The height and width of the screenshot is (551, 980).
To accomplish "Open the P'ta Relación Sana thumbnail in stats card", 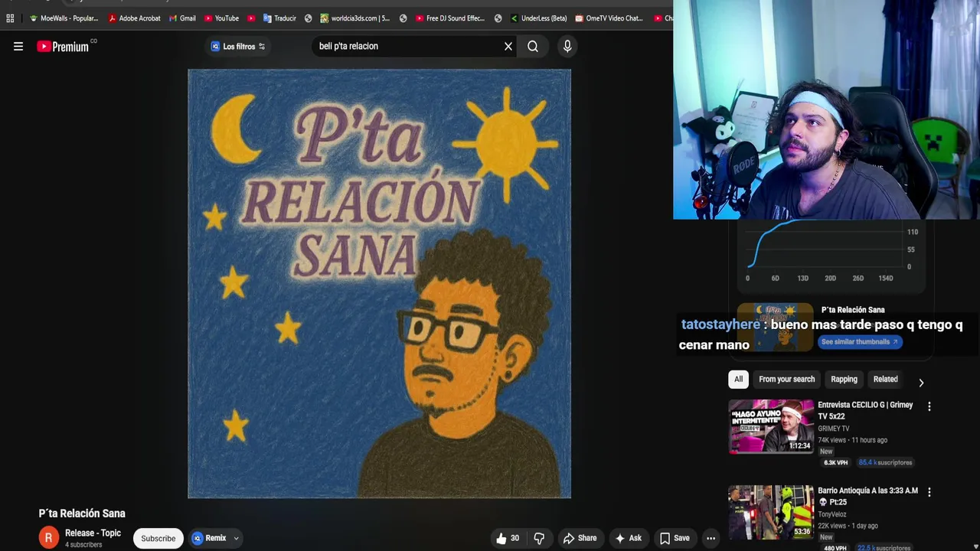I will tap(775, 327).
